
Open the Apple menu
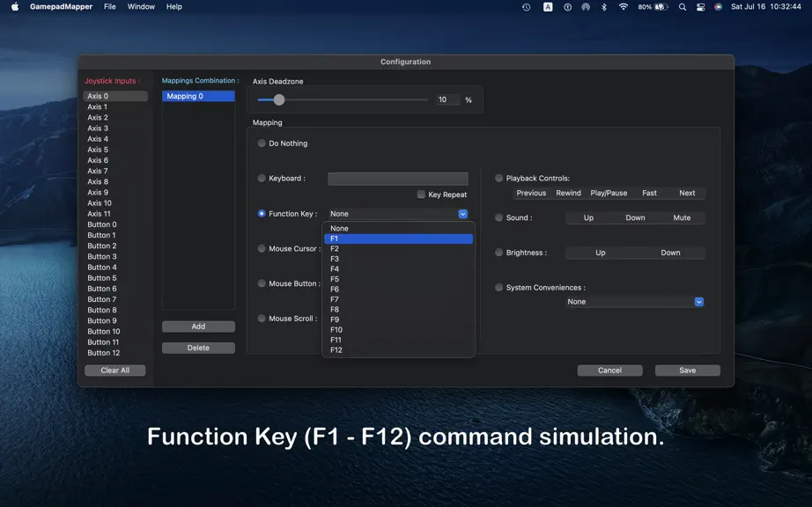[x=15, y=7]
